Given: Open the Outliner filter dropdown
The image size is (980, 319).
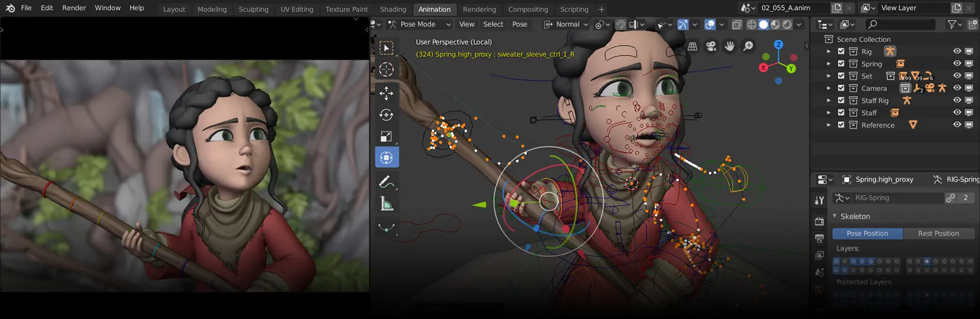Looking at the screenshot, I should (x=955, y=24).
